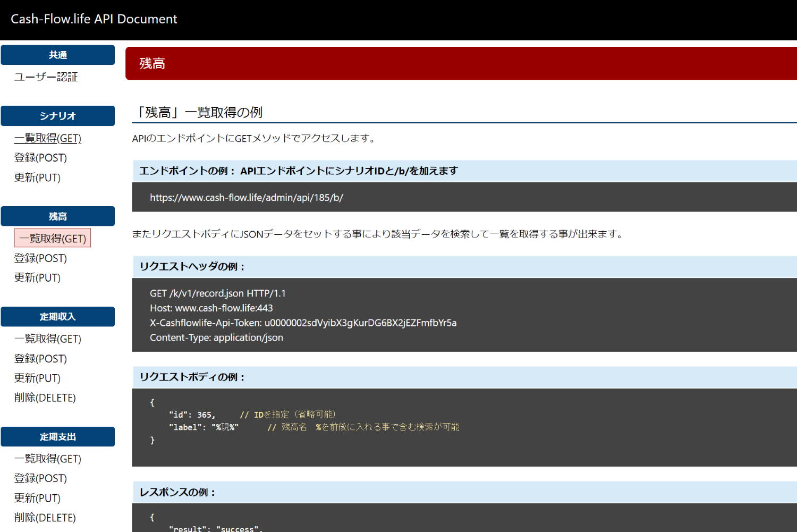
Task: Click the レスポンスの例 label bar
Action: [464, 492]
